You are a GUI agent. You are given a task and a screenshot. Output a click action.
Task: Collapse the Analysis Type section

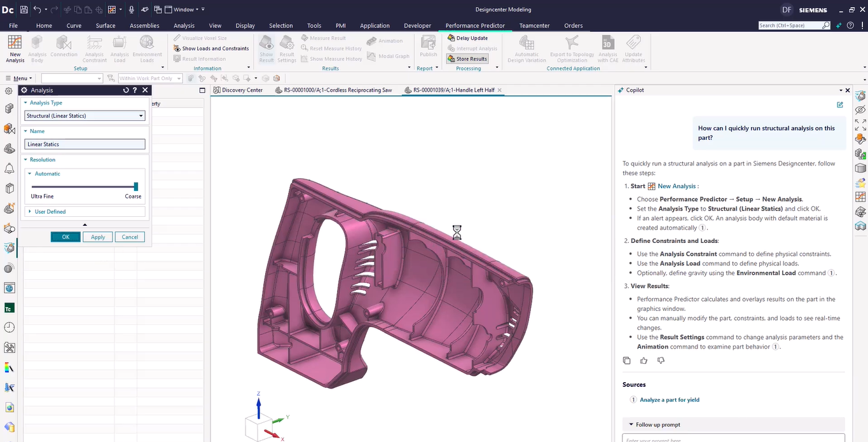tap(25, 102)
